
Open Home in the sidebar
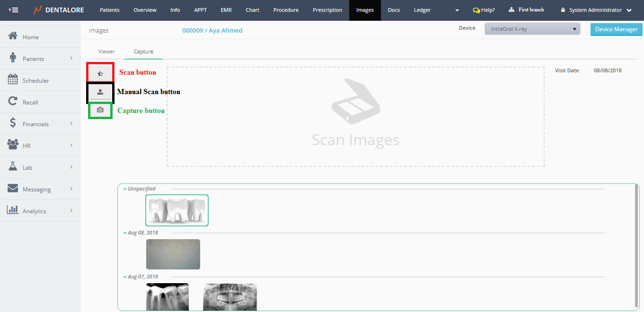(30, 37)
